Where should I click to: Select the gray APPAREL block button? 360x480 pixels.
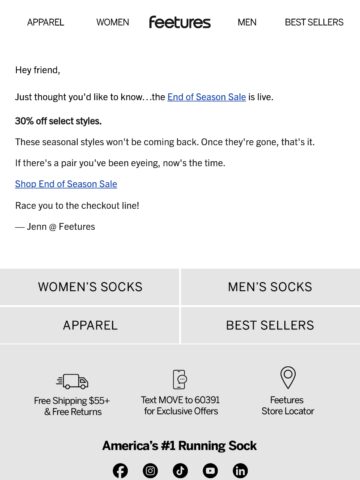[89, 325]
